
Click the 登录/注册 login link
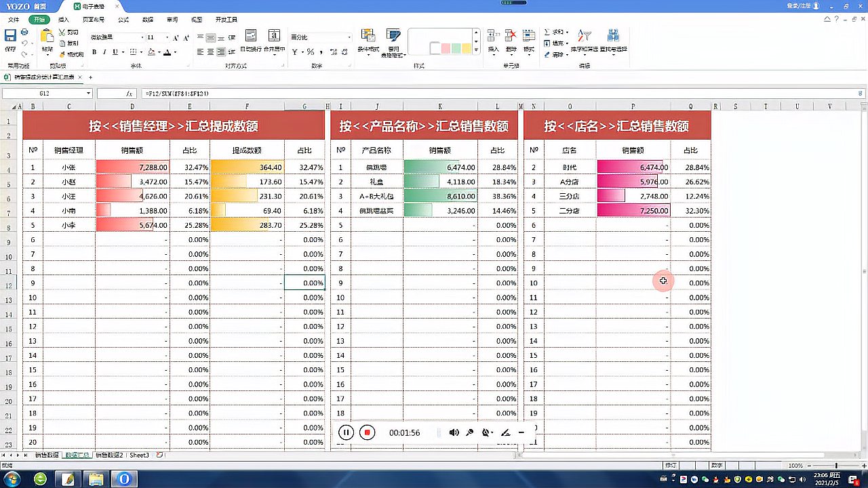click(x=800, y=5)
